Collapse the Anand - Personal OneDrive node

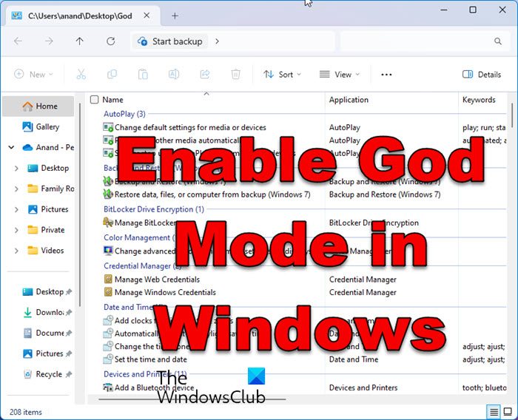point(11,147)
